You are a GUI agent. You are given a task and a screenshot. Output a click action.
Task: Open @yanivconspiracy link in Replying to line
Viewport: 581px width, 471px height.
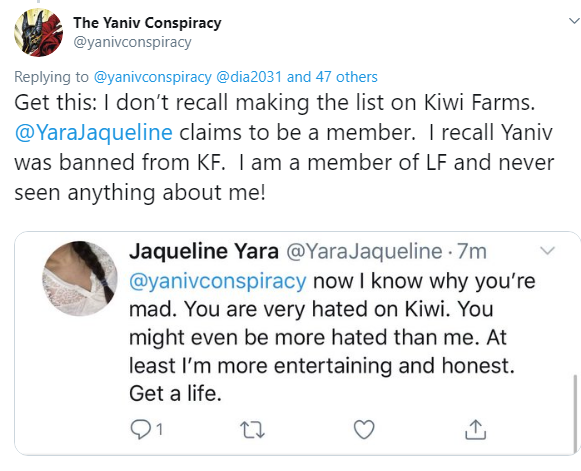click(153, 77)
